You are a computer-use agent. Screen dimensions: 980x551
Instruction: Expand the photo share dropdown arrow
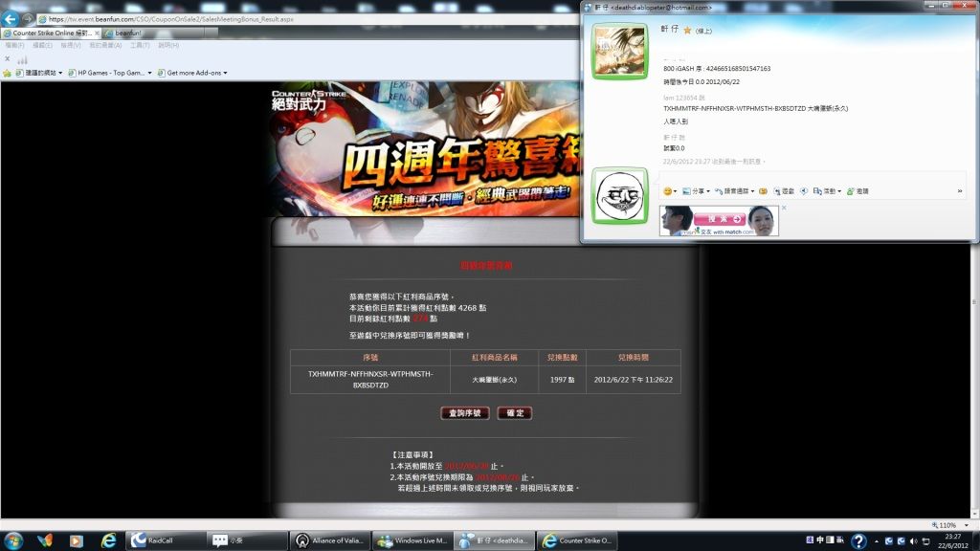click(x=707, y=191)
